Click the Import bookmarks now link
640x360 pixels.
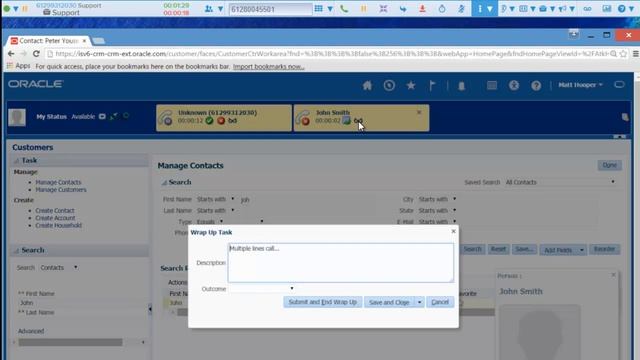coord(269,67)
